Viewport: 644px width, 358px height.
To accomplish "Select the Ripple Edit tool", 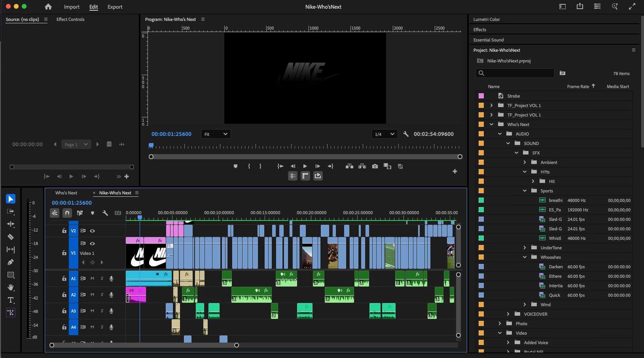I will click(x=11, y=224).
